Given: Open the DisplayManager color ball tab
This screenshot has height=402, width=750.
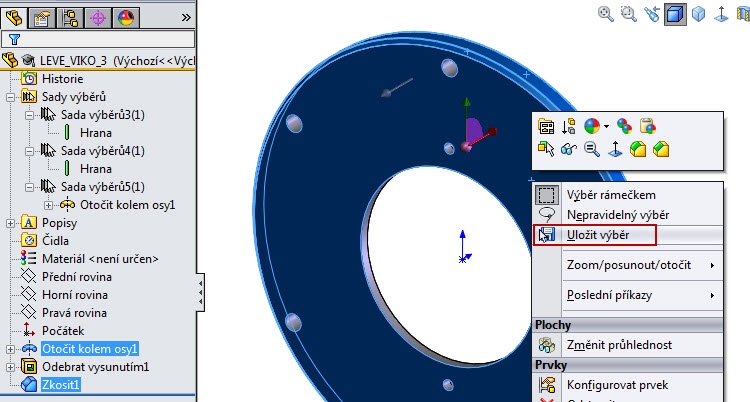Looking at the screenshot, I should (x=125, y=16).
